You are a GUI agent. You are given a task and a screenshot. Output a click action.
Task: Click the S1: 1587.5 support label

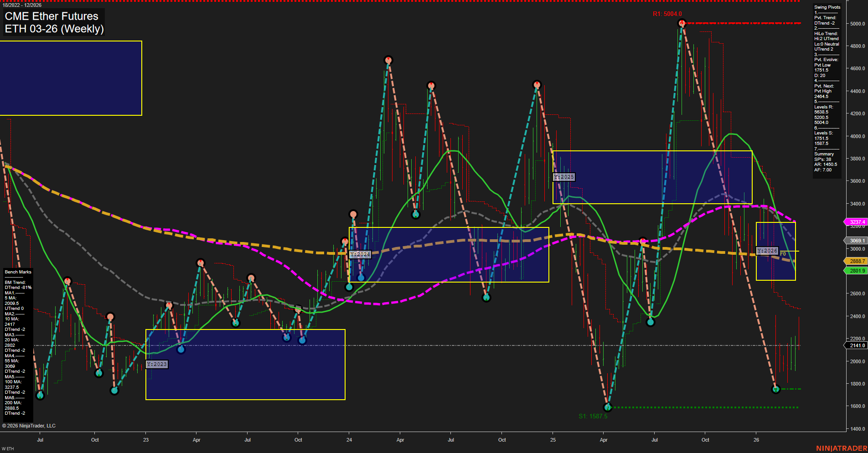coord(593,415)
